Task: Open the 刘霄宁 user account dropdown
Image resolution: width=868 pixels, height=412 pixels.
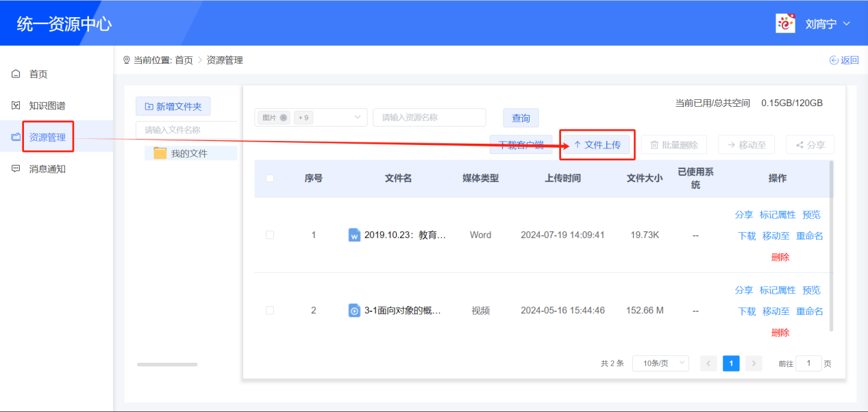Action: pyautogui.click(x=825, y=23)
